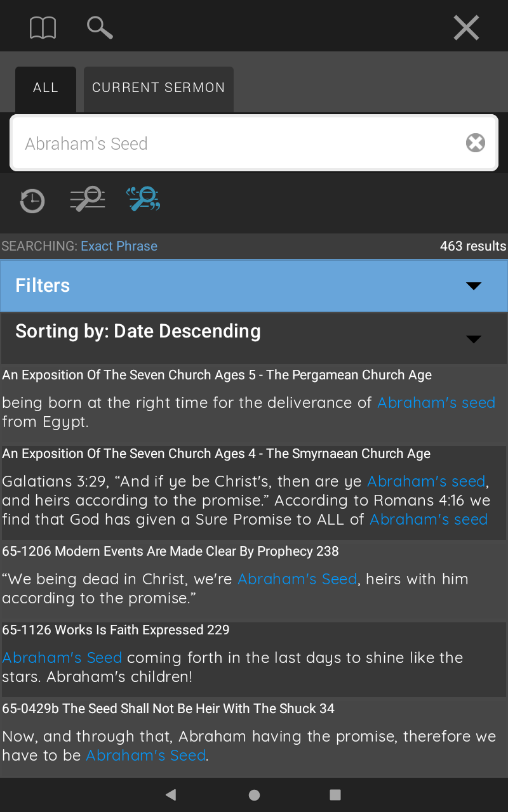Select the exact phrase search mode icon
Screen dimensions: 508x812
[x=143, y=199]
